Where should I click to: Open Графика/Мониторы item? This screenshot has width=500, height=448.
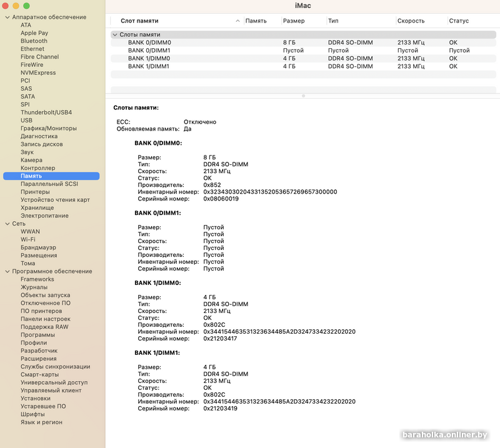pyautogui.click(x=49, y=128)
